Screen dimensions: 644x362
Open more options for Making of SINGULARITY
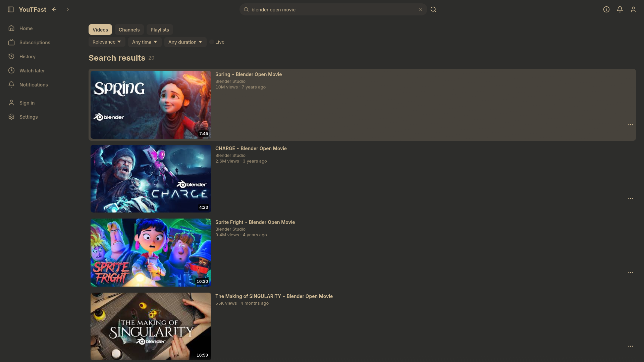pos(631,346)
